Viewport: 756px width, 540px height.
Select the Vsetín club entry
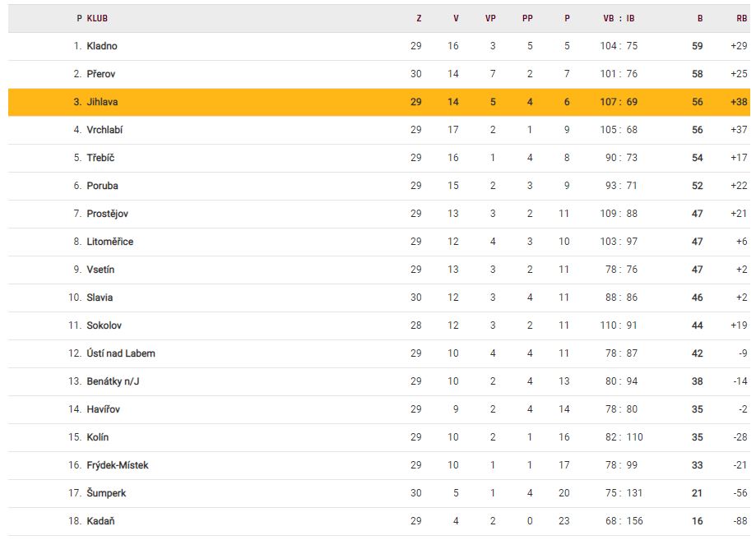tap(102, 270)
